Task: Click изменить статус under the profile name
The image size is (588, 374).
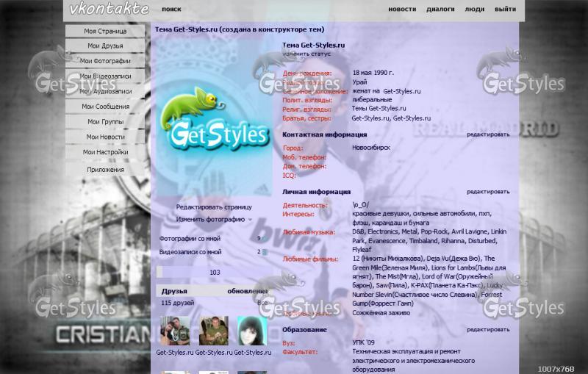Action: (x=306, y=54)
